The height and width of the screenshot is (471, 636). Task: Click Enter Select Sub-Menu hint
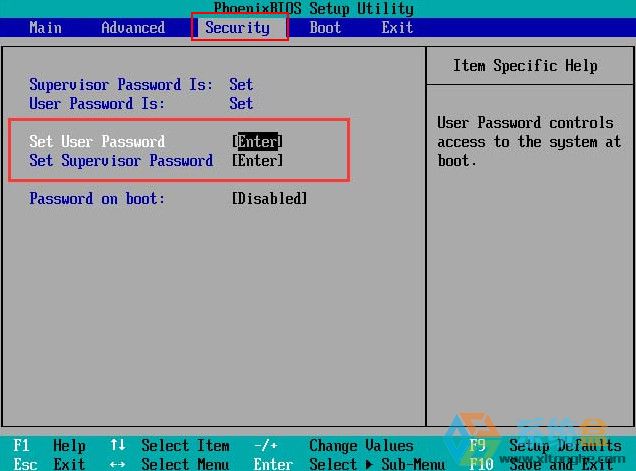[x=349, y=464]
